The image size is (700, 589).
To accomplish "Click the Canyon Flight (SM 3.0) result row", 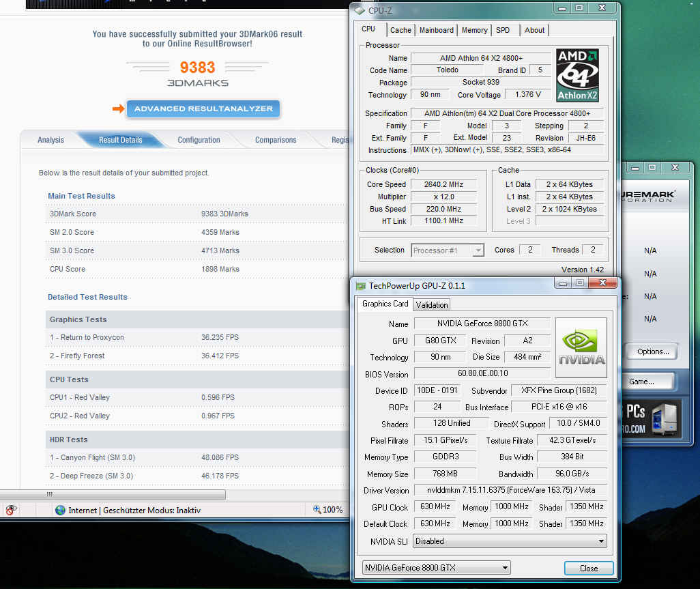I will click(x=196, y=458).
